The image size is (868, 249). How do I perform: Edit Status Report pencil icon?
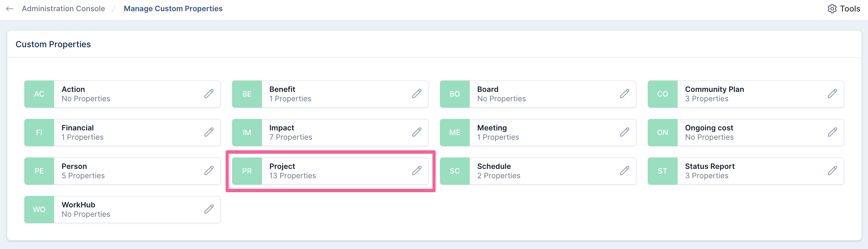832,171
